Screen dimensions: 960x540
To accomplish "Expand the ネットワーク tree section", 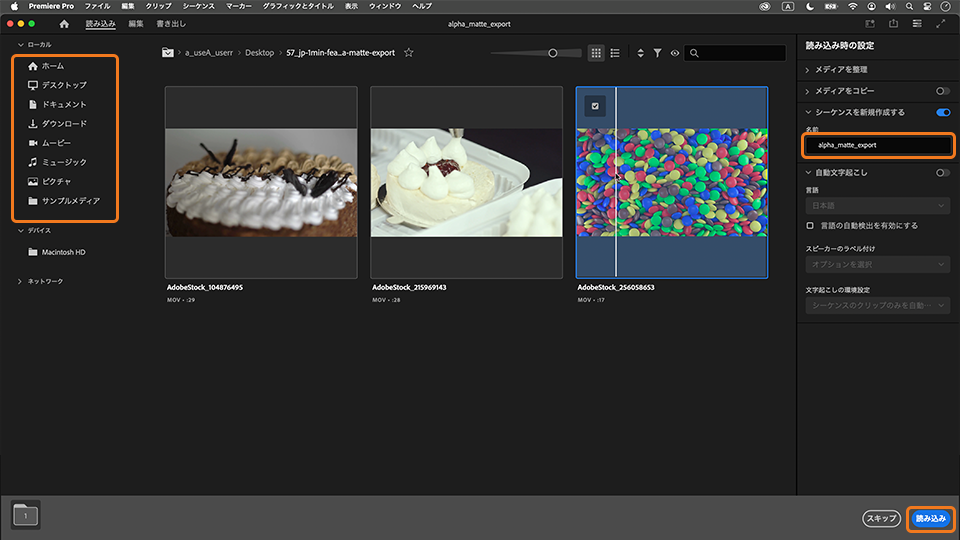I will [x=21, y=282].
